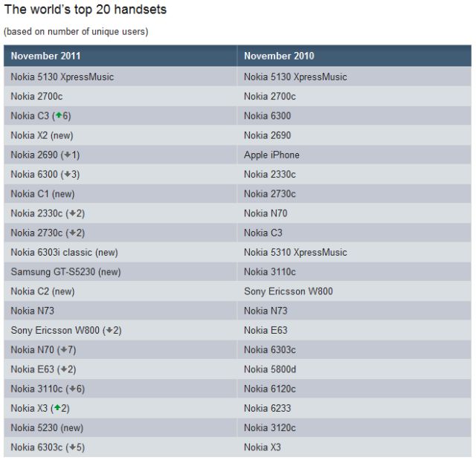Click the down arrow beside Nokia 3110c

[72, 388]
